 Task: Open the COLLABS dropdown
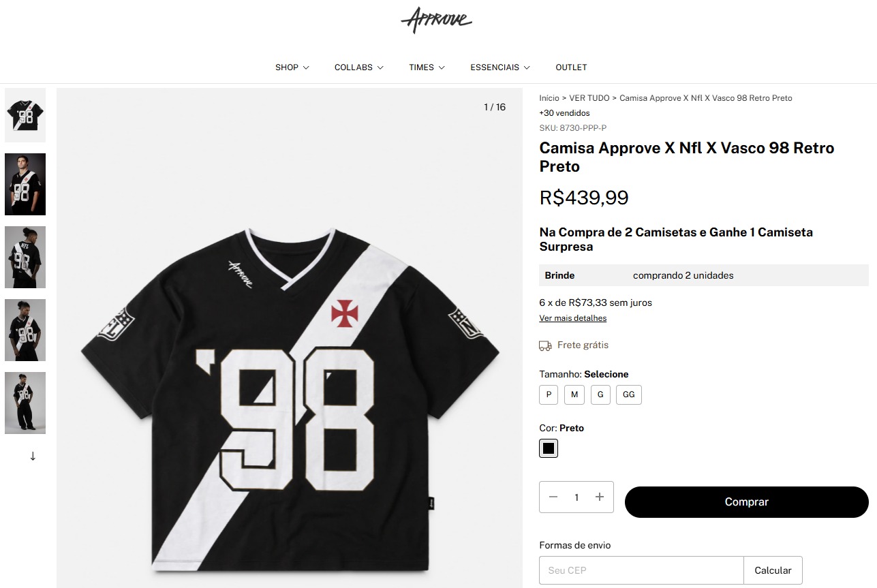point(359,67)
